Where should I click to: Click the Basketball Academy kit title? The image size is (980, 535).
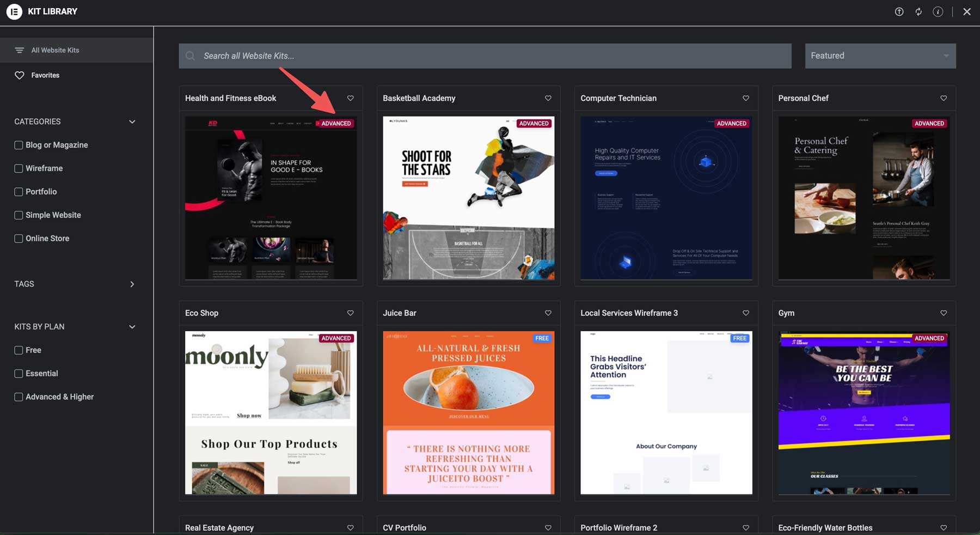(x=419, y=98)
